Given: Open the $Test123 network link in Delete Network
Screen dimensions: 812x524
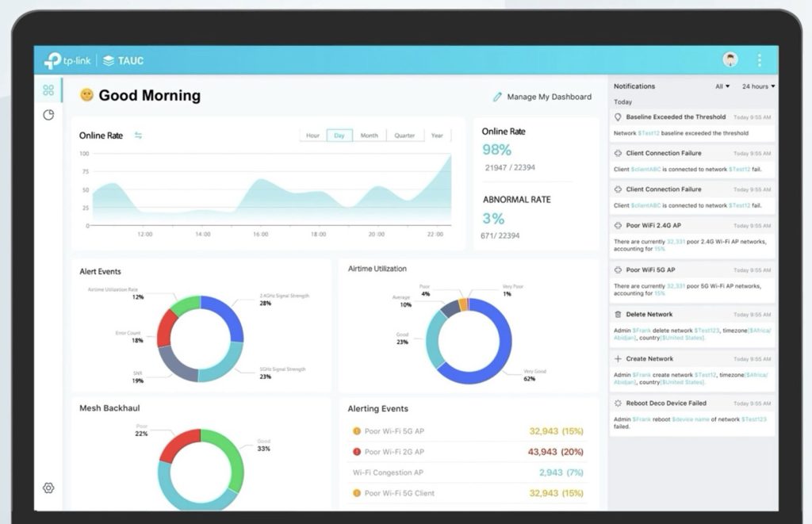Looking at the screenshot, I should tap(707, 330).
